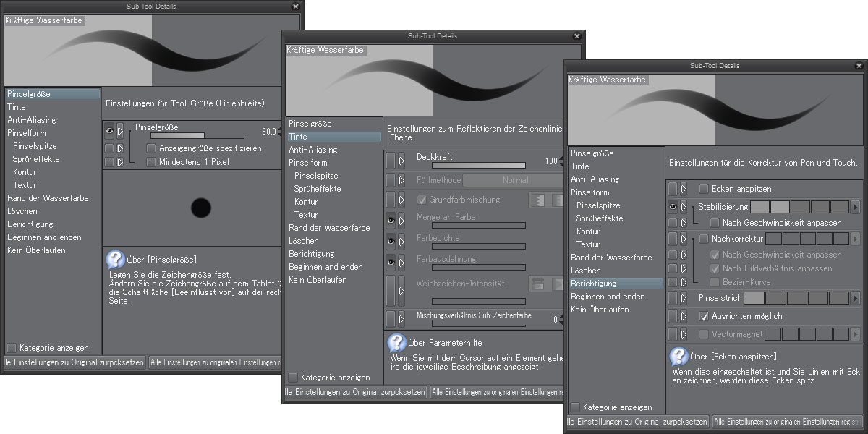Enable Ecken anspitzen checkbox

[x=704, y=189]
